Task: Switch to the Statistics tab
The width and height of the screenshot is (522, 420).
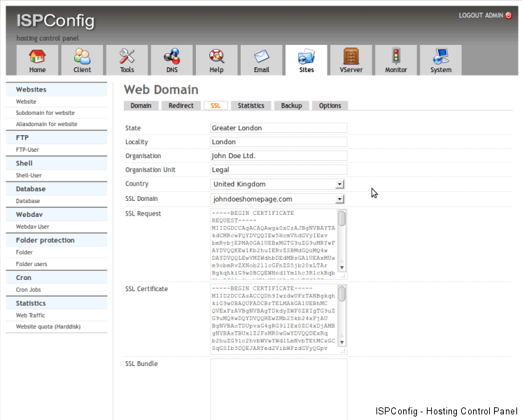Action: [x=251, y=106]
